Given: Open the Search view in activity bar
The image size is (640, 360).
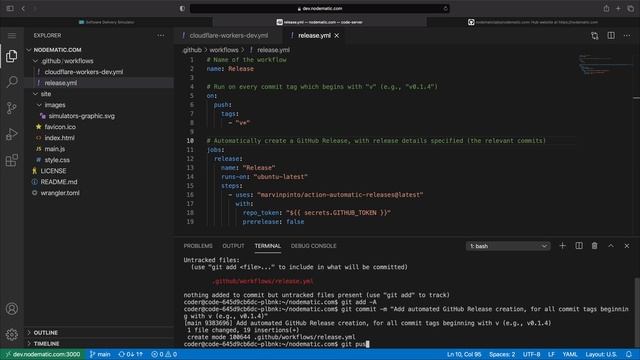Looking at the screenshot, I should (12, 82).
